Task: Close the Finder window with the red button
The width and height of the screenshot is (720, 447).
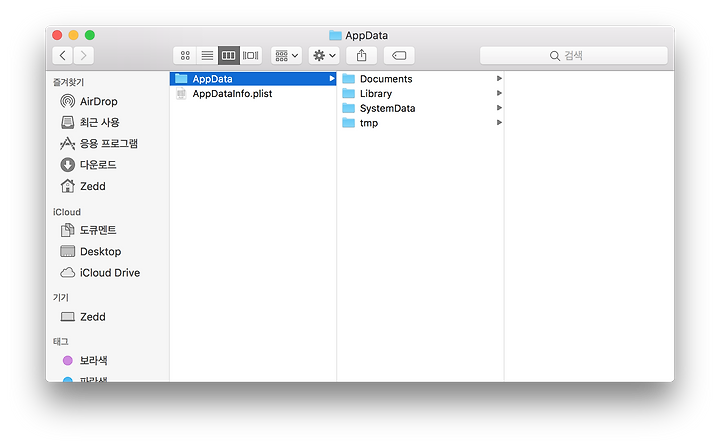Action: (57, 35)
